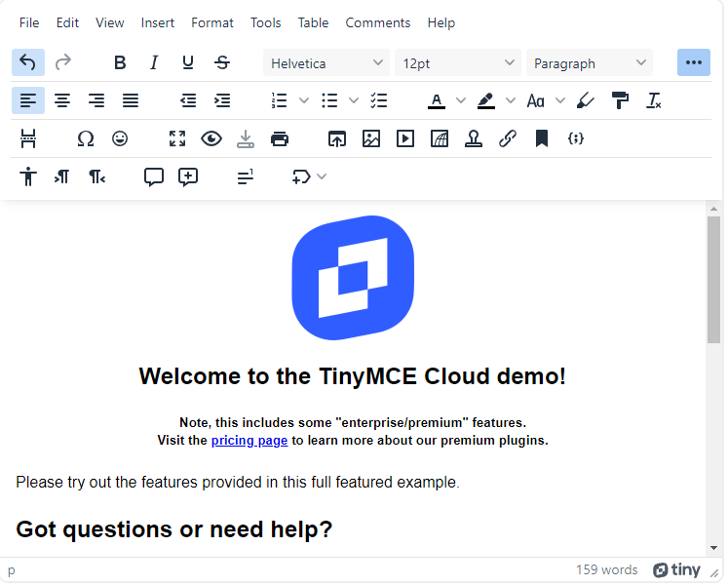Open the emoji picker
Screen dimensions: 728x586
point(120,138)
